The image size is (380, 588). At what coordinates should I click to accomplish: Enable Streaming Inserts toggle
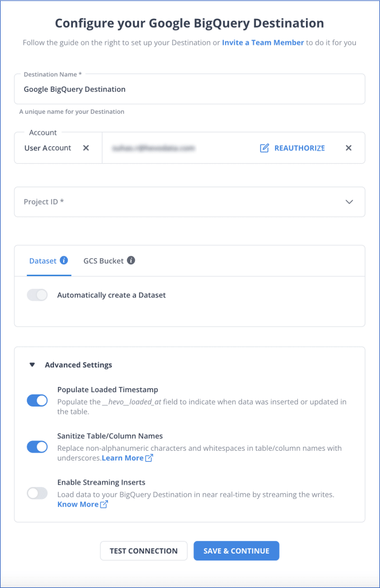37,493
